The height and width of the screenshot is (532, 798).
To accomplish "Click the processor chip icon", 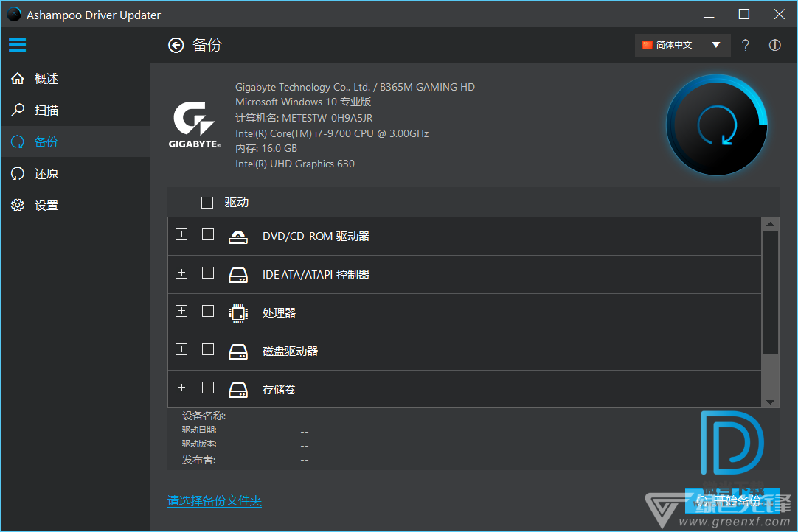I will click(x=237, y=313).
